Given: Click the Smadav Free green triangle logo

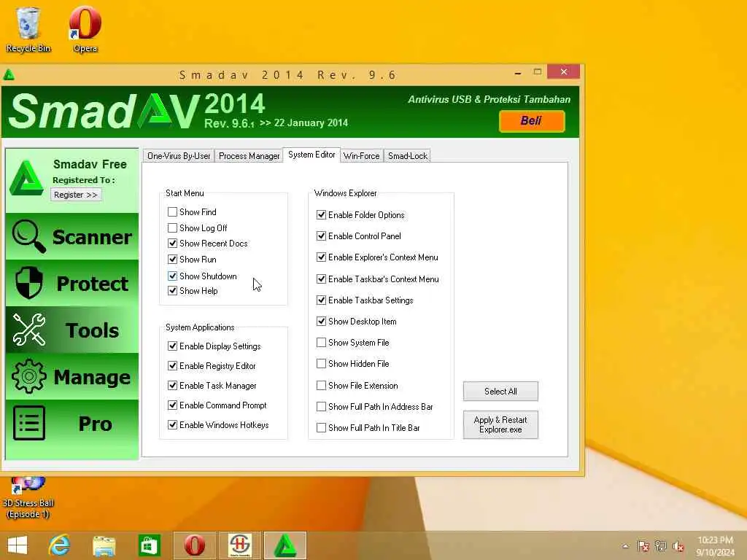Looking at the screenshot, I should tap(26, 179).
